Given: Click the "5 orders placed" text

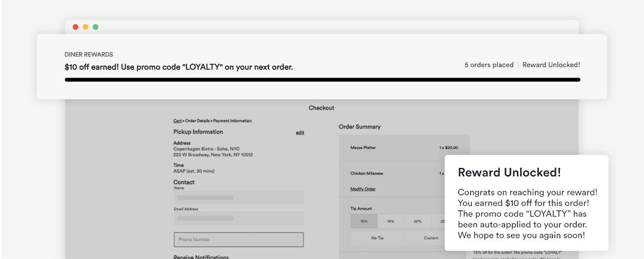Looking at the screenshot, I should point(489,65).
